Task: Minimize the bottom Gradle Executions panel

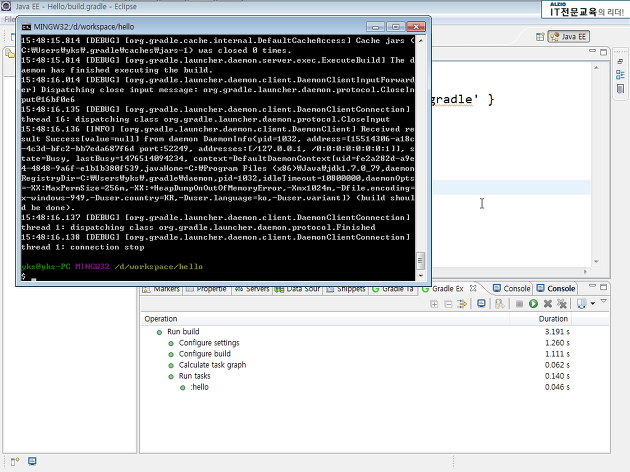Action: 592,286
